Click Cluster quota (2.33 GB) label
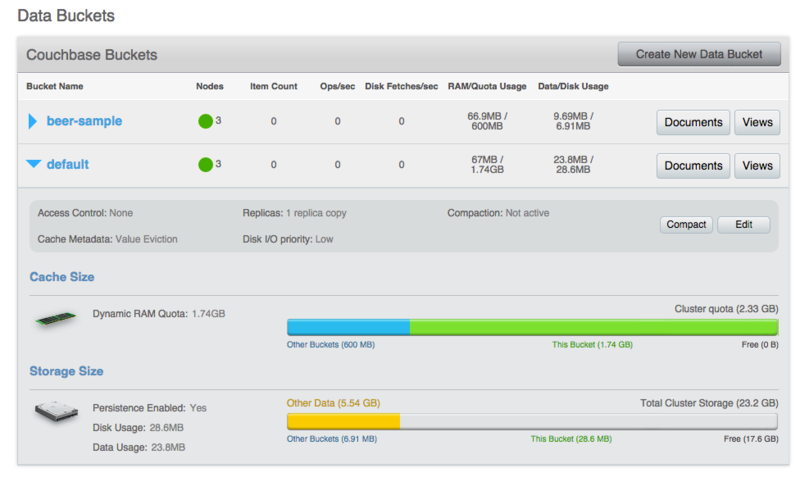The height and width of the screenshot is (477, 800). click(726, 309)
